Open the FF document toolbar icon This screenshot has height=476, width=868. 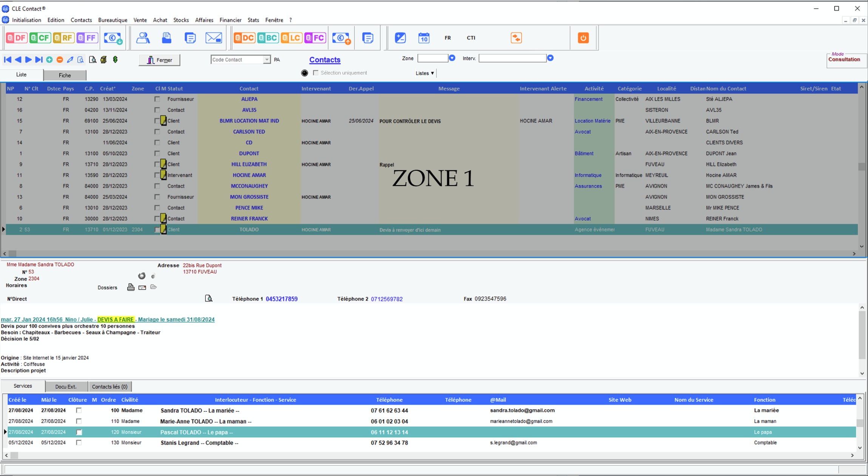pyautogui.click(x=87, y=38)
